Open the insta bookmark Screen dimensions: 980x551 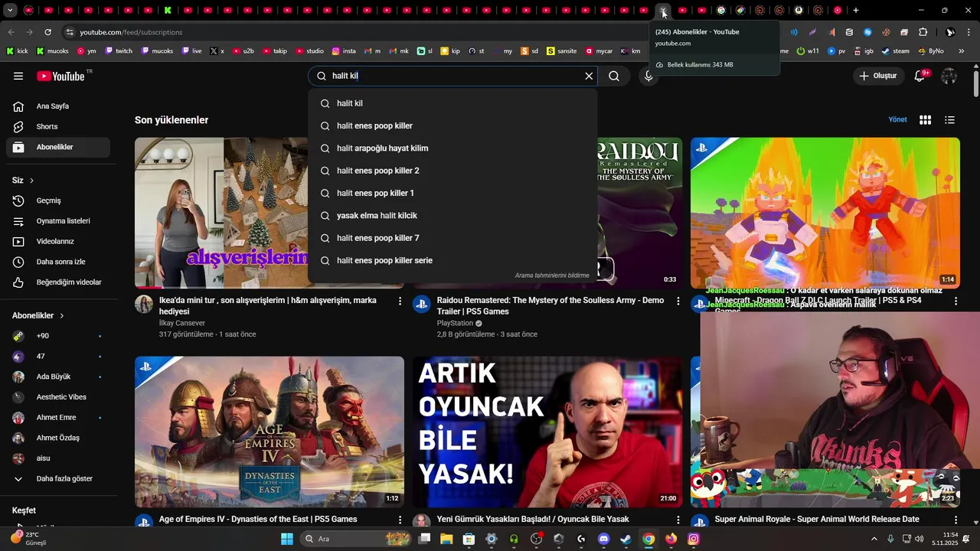coord(344,51)
